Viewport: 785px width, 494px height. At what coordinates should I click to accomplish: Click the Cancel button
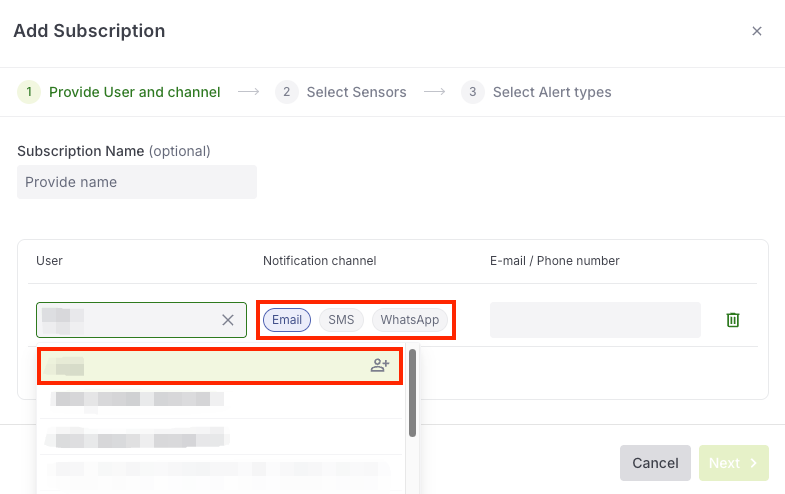(x=655, y=463)
